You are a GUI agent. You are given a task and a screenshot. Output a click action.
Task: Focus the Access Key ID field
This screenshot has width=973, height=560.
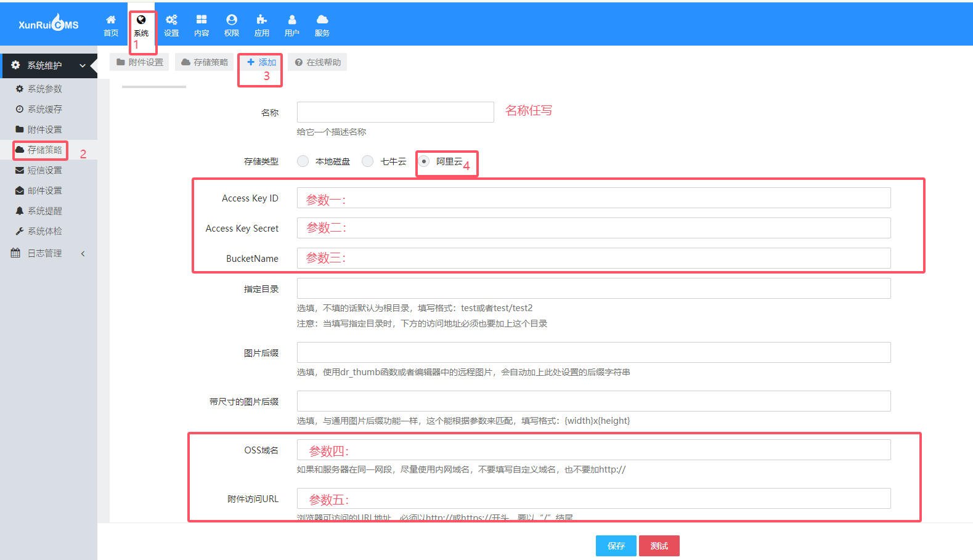594,198
